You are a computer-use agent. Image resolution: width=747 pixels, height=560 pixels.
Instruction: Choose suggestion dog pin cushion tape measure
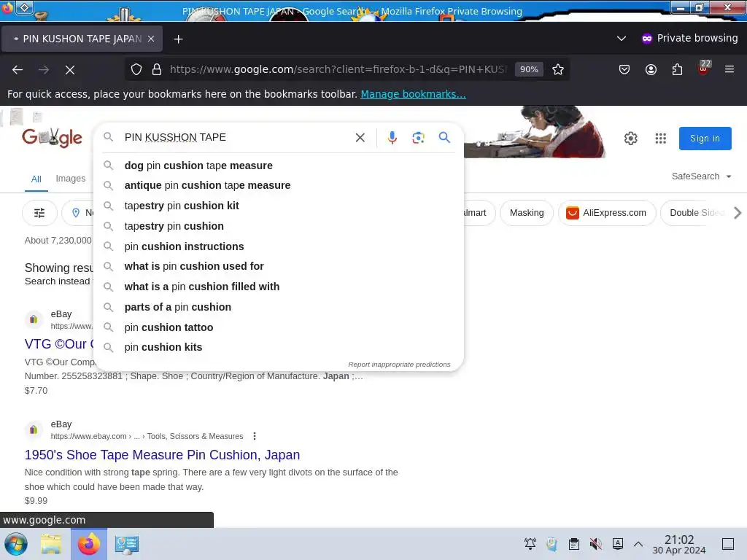click(279, 166)
